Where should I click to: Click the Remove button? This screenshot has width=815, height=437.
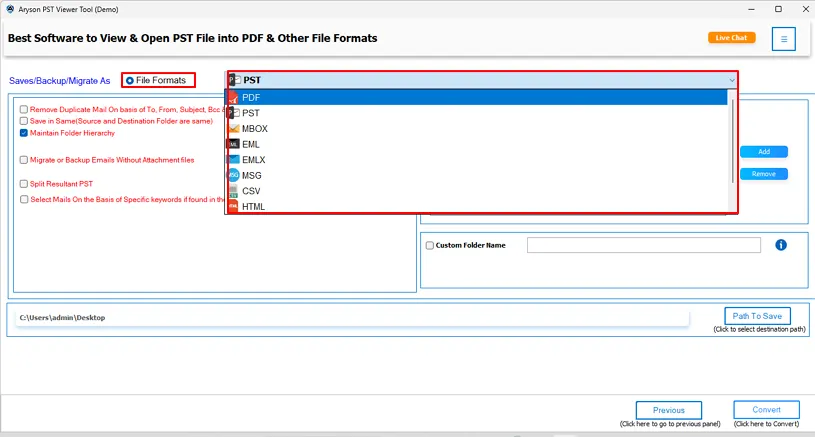[x=764, y=174]
